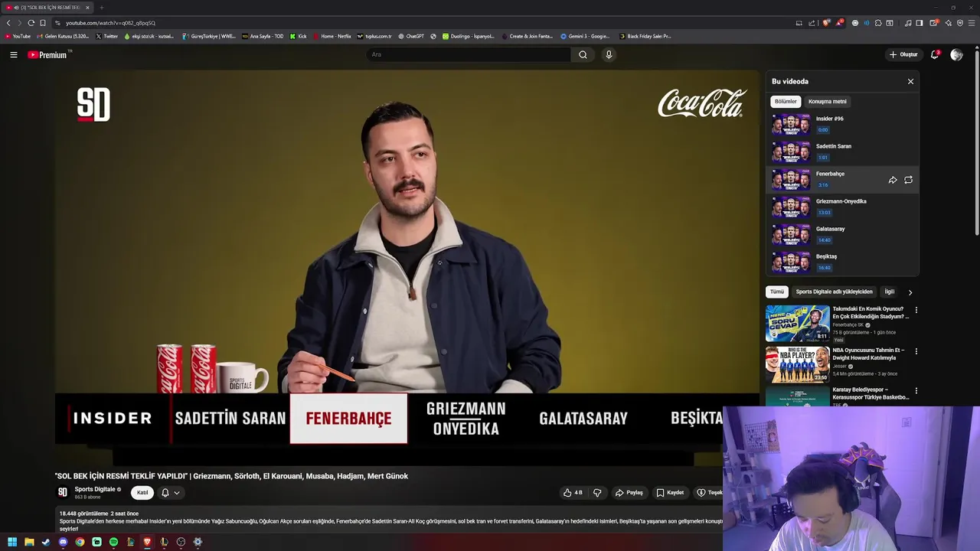Show more filter chips with right chevron
This screenshot has height=551, width=980.
point(910,292)
